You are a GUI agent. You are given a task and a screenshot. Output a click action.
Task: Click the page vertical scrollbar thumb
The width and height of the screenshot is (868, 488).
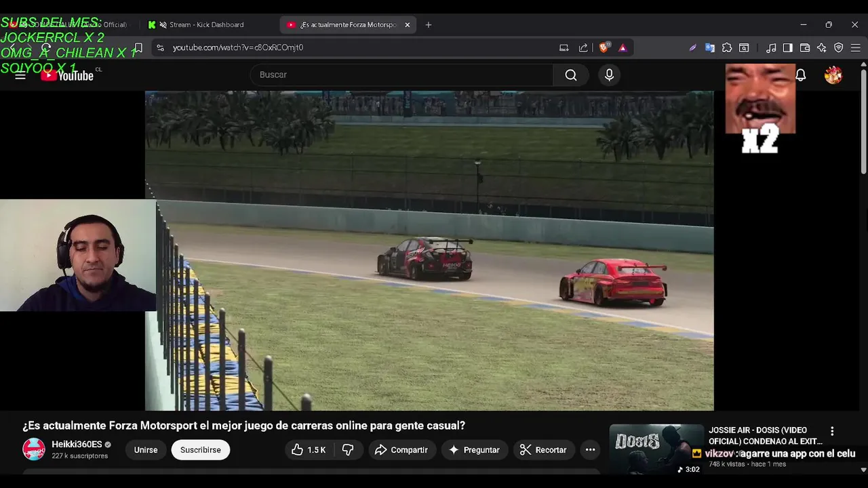coord(863,122)
